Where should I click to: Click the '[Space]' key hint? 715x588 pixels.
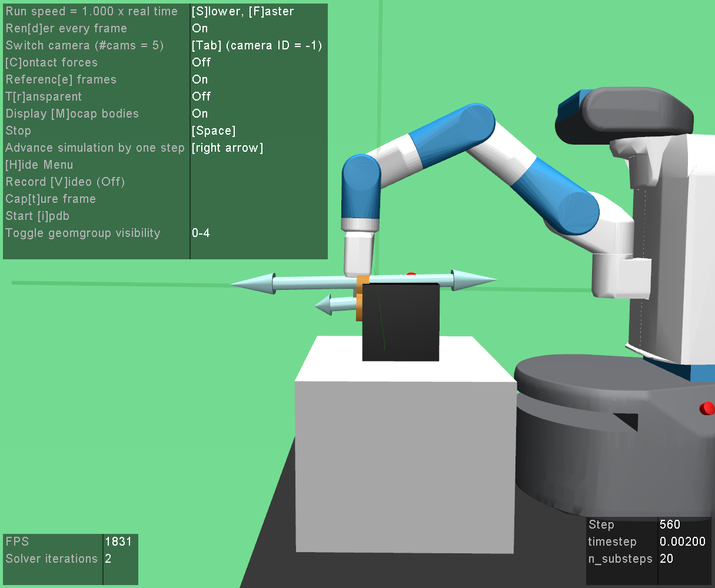click(214, 131)
